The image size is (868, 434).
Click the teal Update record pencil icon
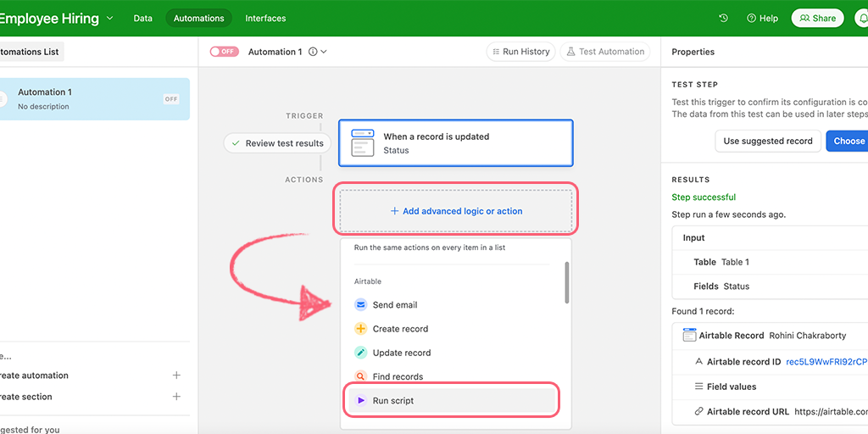pos(360,353)
